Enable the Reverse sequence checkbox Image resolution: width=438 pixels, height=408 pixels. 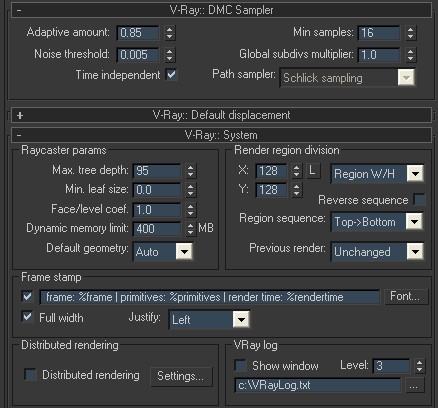(x=419, y=200)
